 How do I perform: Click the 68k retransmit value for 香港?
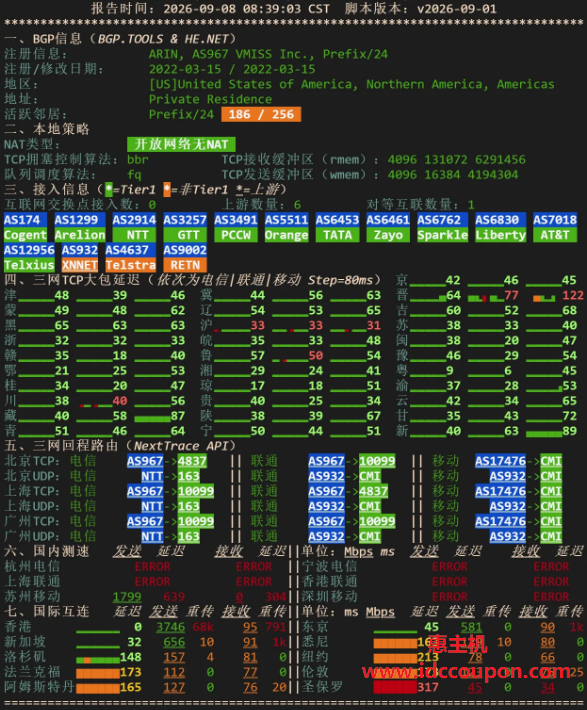(x=203, y=627)
